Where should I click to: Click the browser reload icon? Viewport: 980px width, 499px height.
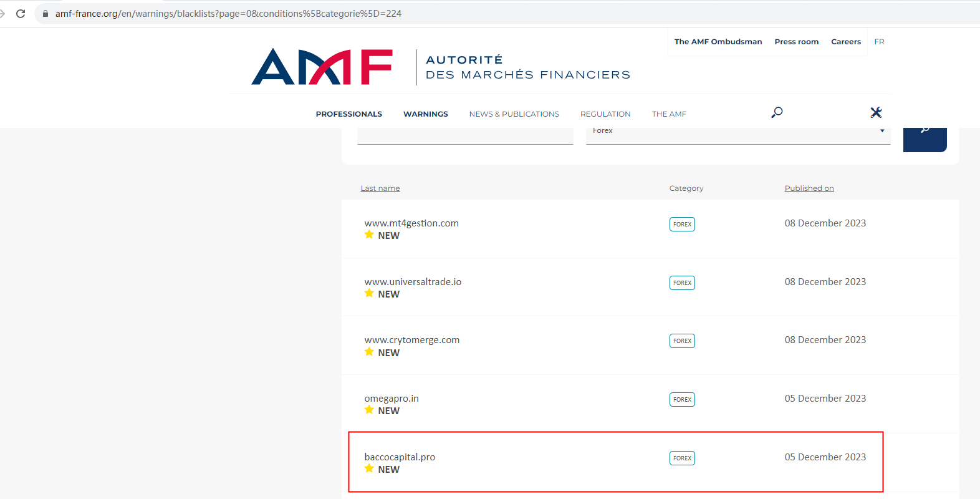(x=21, y=14)
